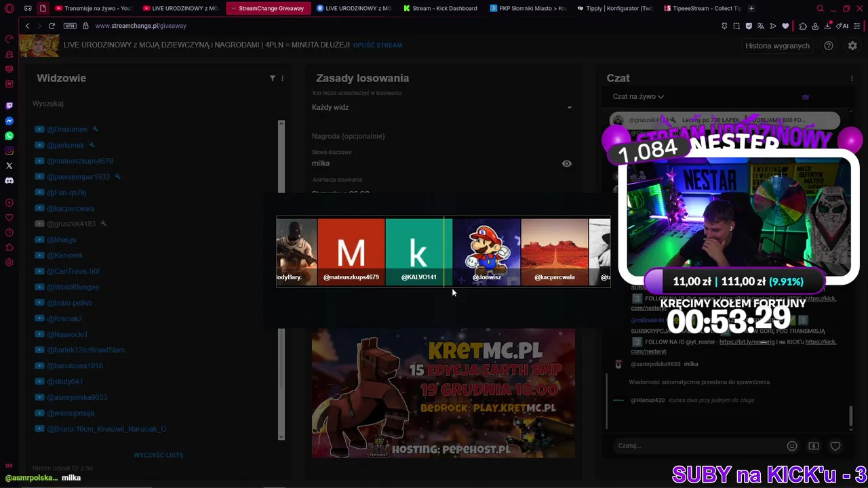
Task: Search tabs with magnifier icon
Action: tap(820, 8)
